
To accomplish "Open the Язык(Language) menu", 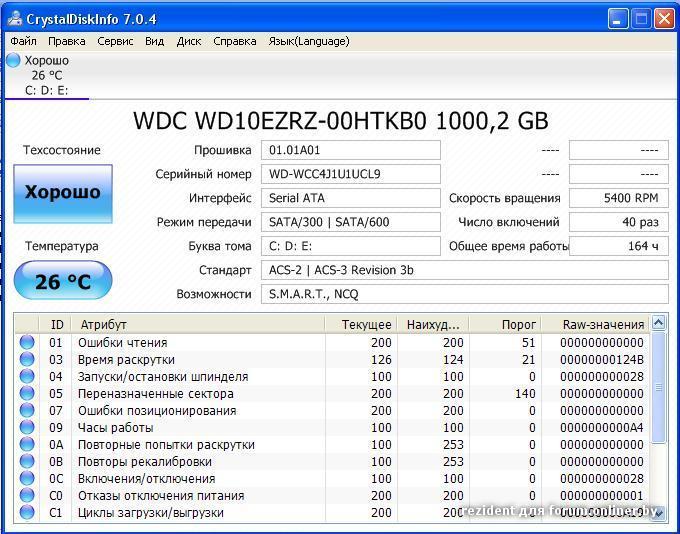I will 309,41.
